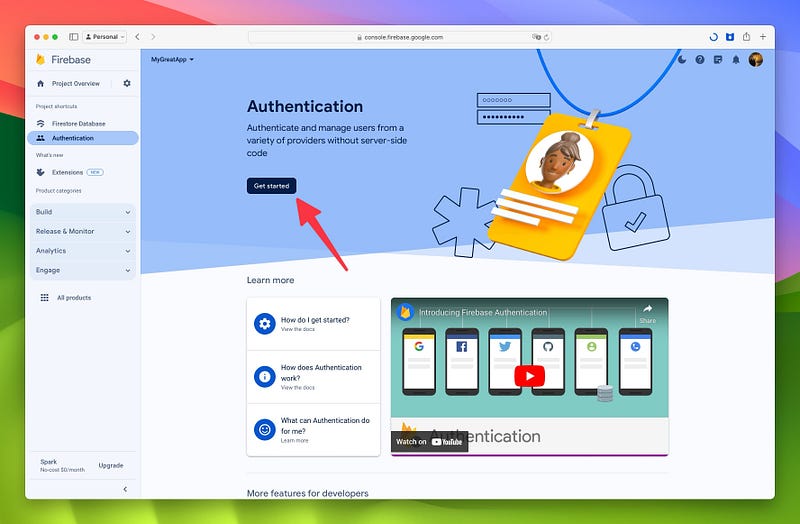
Task: Click info icon on How does Authentication work
Action: (265, 377)
